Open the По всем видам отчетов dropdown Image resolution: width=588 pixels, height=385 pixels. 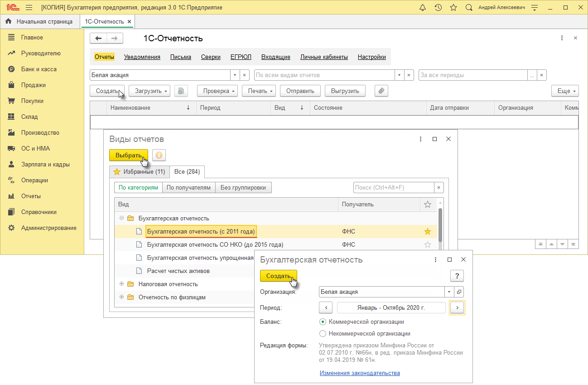[x=399, y=75]
